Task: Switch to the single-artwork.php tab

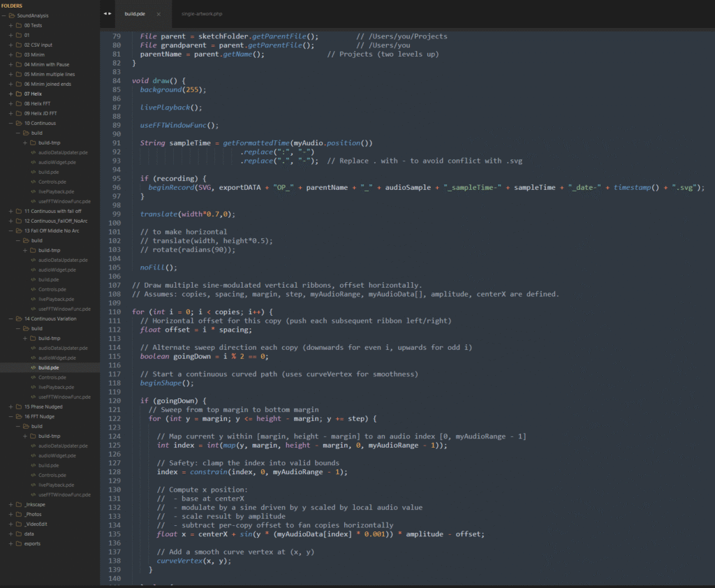Action: pyautogui.click(x=201, y=14)
